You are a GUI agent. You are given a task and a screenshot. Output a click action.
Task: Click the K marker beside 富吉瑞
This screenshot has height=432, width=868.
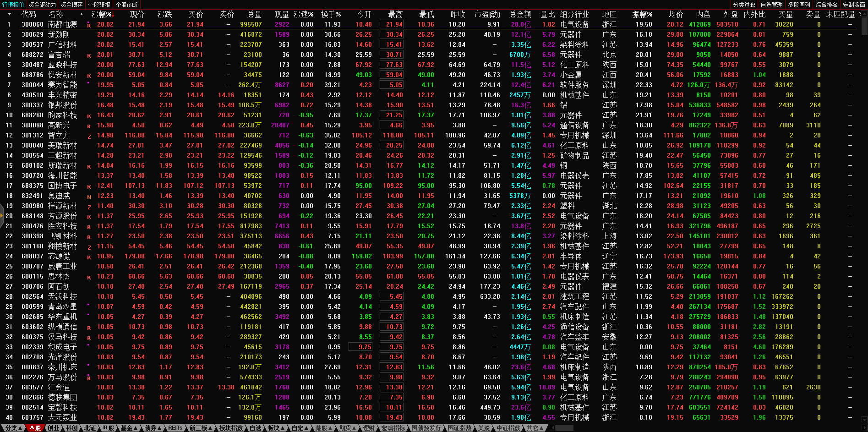click(89, 55)
